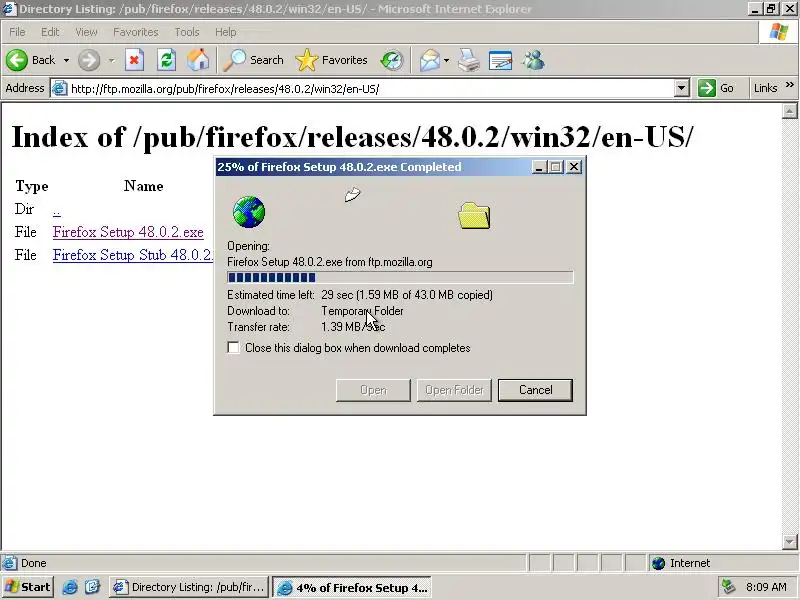800x600 pixels.
Task: Open the Forward button dropdown arrow
Action: coord(111,60)
